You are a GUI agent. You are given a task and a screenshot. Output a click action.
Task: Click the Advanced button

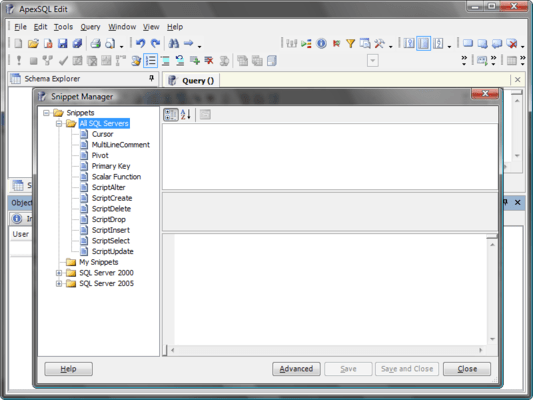coord(296,369)
